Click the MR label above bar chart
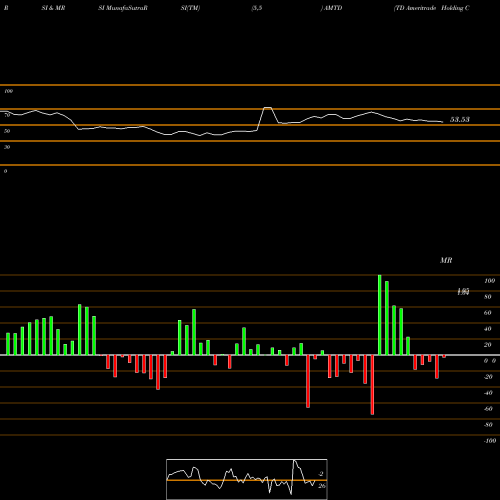The image size is (500, 500). [x=446, y=260]
